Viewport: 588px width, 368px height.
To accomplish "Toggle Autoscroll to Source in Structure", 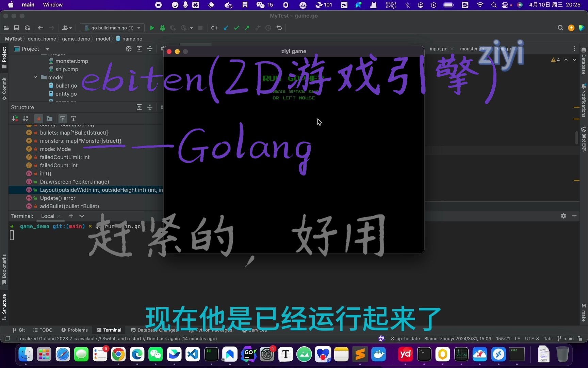I will [x=63, y=119].
